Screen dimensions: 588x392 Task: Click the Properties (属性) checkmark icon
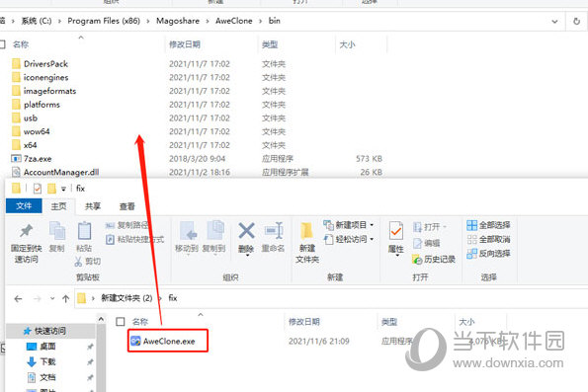396,230
